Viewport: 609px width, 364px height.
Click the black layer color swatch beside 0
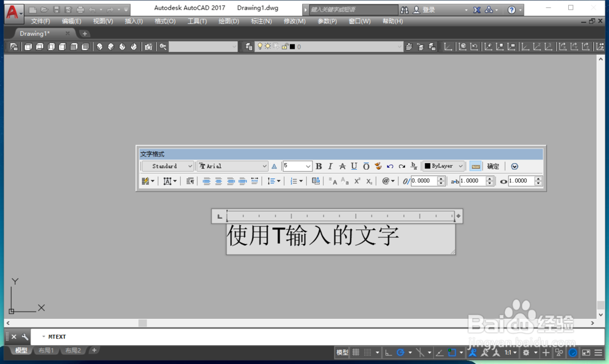tap(292, 47)
